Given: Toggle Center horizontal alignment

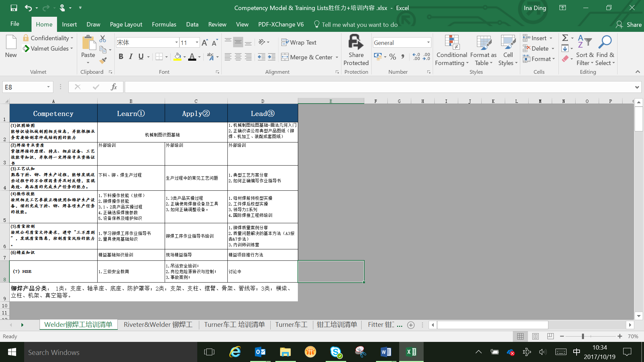Looking at the screenshot, I should (238, 57).
